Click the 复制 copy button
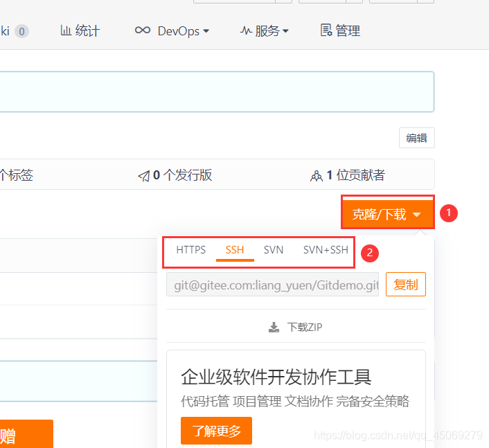This screenshot has width=489, height=448. point(405,285)
